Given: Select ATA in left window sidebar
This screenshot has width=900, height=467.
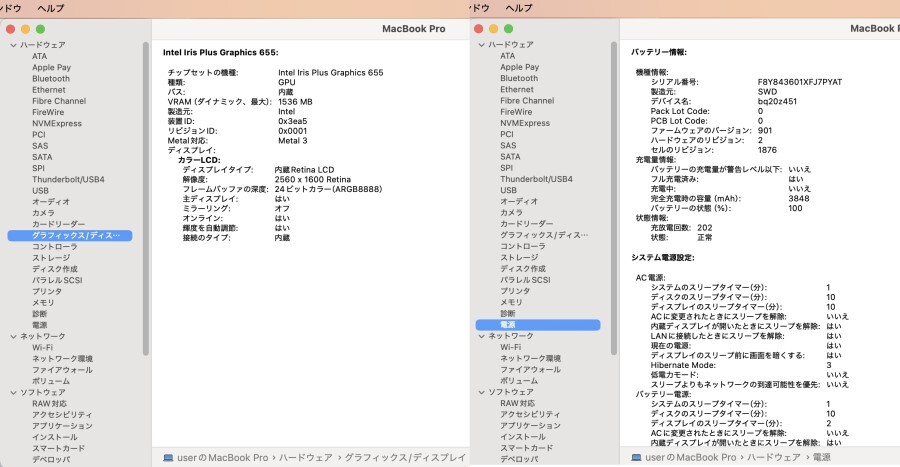Looking at the screenshot, I should pyautogui.click(x=40, y=56).
